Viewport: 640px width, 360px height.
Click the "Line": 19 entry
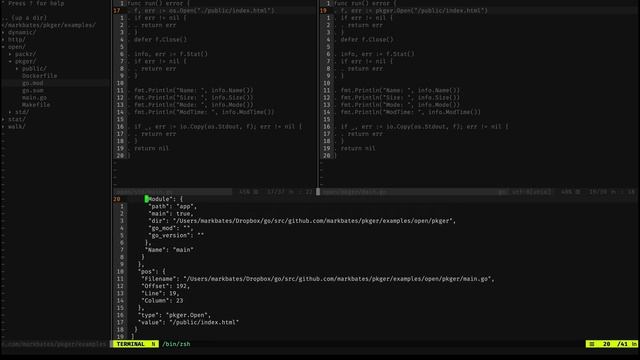[x=160, y=293]
